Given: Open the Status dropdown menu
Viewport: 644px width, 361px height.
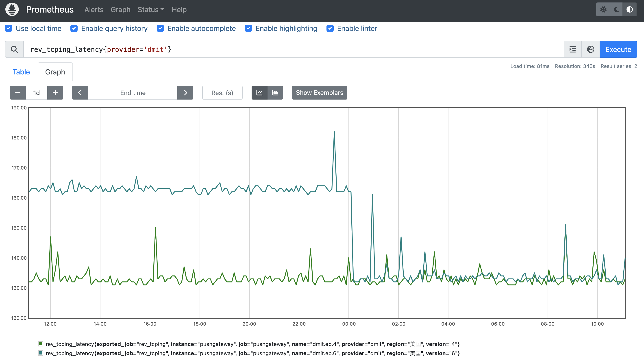Looking at the screenshot, I should click(x=151, y=9).
